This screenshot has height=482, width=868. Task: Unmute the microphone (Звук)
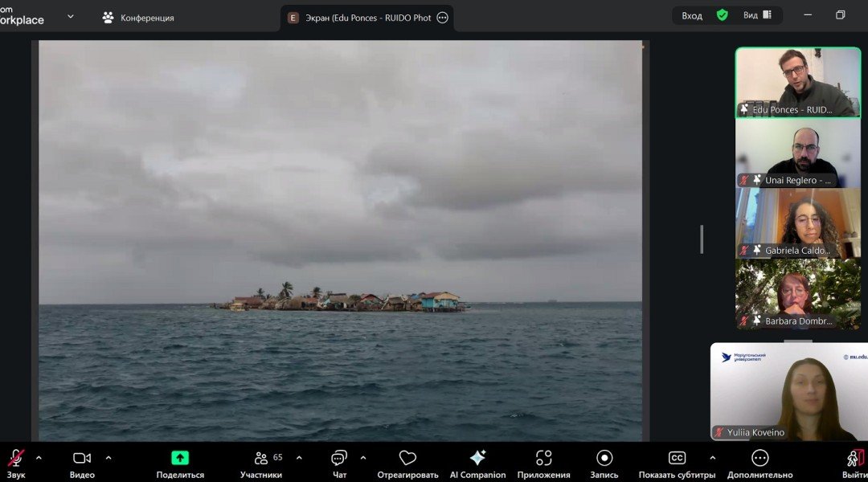point(15,458)
